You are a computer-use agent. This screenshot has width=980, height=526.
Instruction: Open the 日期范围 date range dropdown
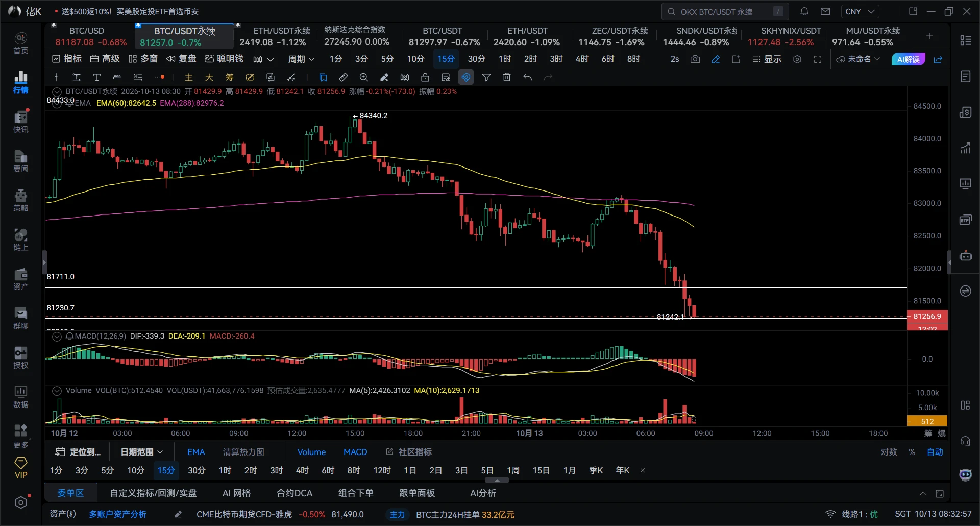tap(142, 452)
